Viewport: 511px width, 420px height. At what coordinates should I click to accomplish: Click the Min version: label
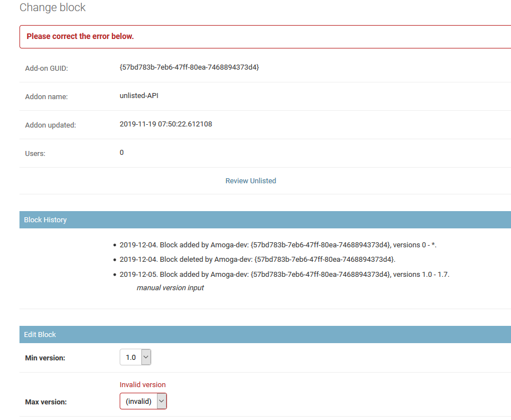45,358
